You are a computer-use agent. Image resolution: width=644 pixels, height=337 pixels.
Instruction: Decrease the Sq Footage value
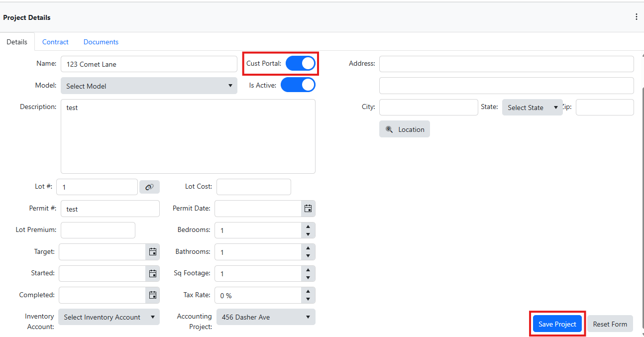(x=308, y=277)
